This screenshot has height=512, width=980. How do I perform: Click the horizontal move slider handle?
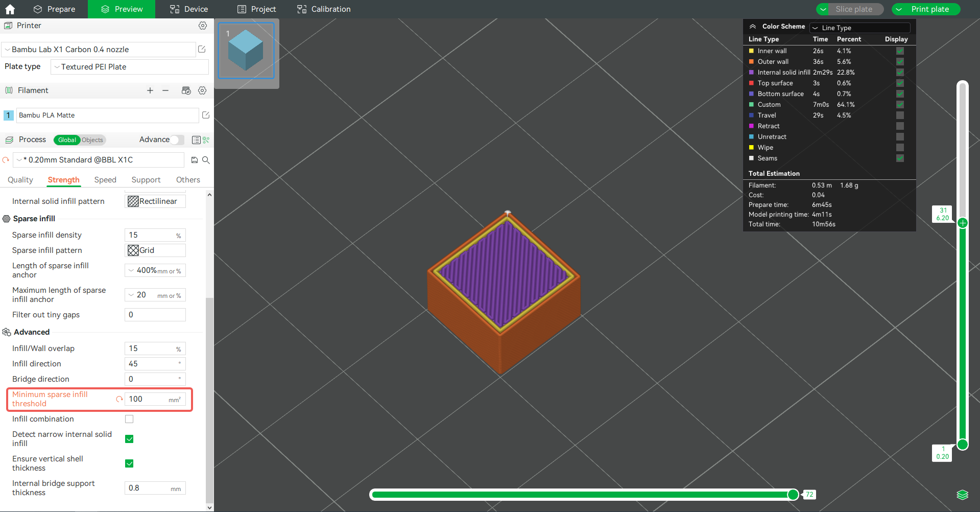793,494
